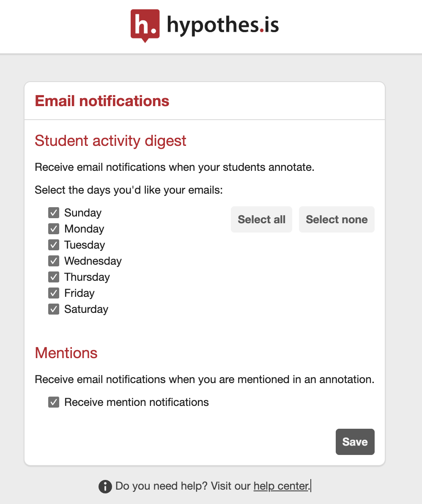The height and width of the screenshot is (504, 422).
Task: Disable Receive mention notifications checkbox
Action: click(x=54, y=402)
